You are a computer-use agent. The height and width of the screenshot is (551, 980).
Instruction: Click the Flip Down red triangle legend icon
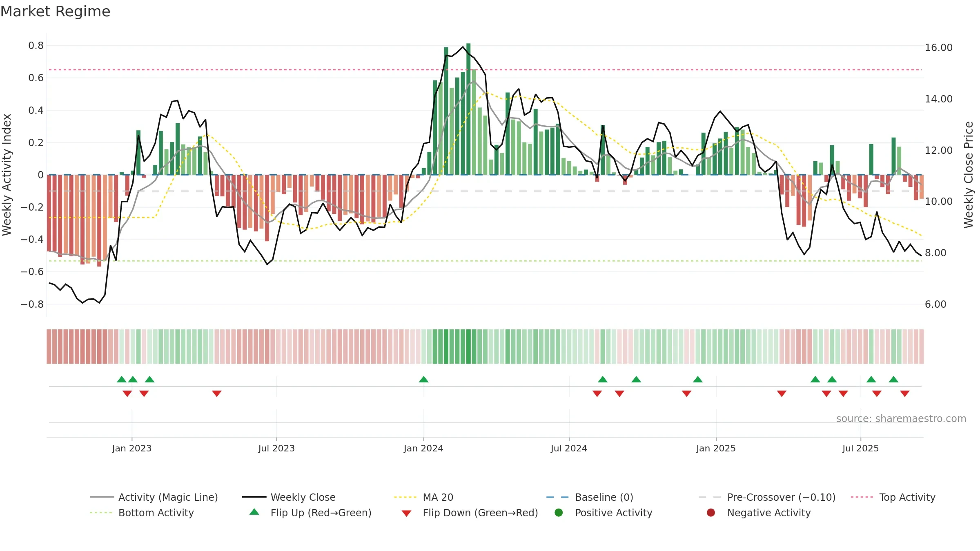pos(406,513)
